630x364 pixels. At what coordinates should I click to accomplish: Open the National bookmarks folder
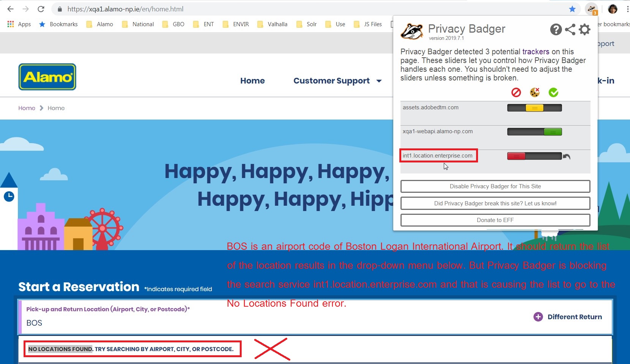138,24
